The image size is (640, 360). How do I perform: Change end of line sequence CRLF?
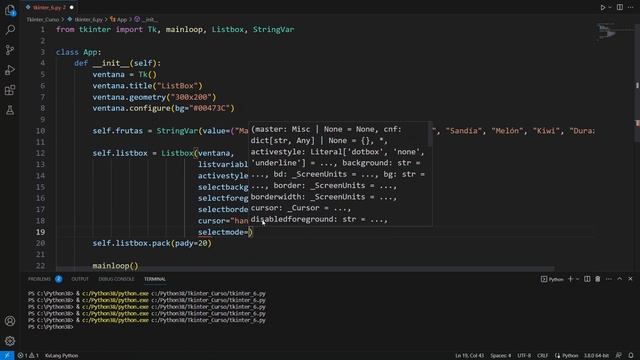point(542,356)
